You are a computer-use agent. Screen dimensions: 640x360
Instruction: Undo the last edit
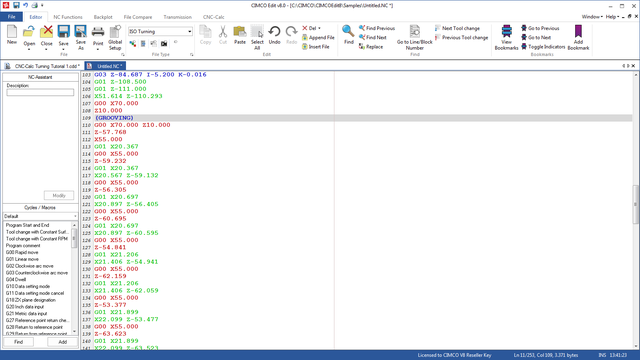pos(274,35)
